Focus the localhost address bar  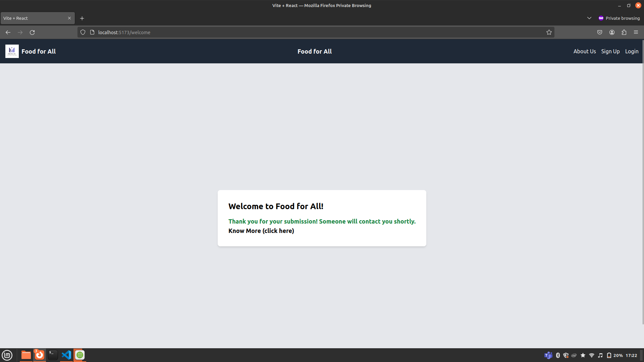[x=302, y=33]
